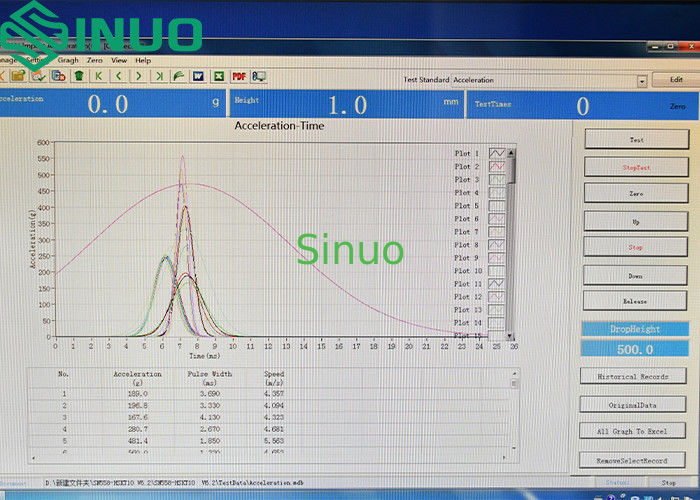This screenshot has width=700, height=500.
Task: Export data with the Excel icon
Action: (x=217, y=76)
